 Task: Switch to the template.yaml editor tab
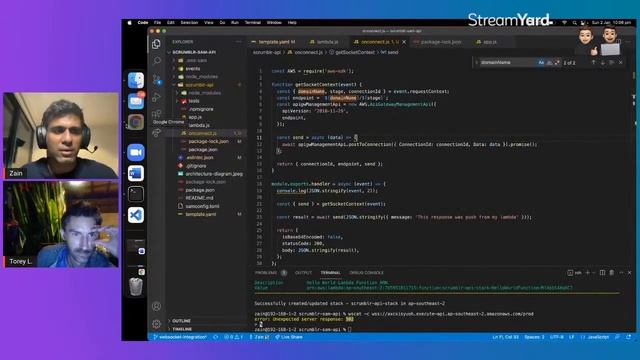click(x=273, y=42)
